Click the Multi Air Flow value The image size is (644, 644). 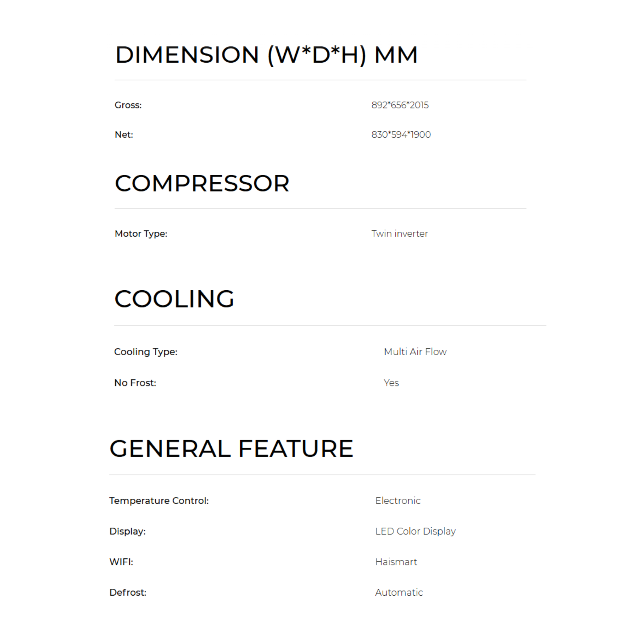(x=415, y=352)
